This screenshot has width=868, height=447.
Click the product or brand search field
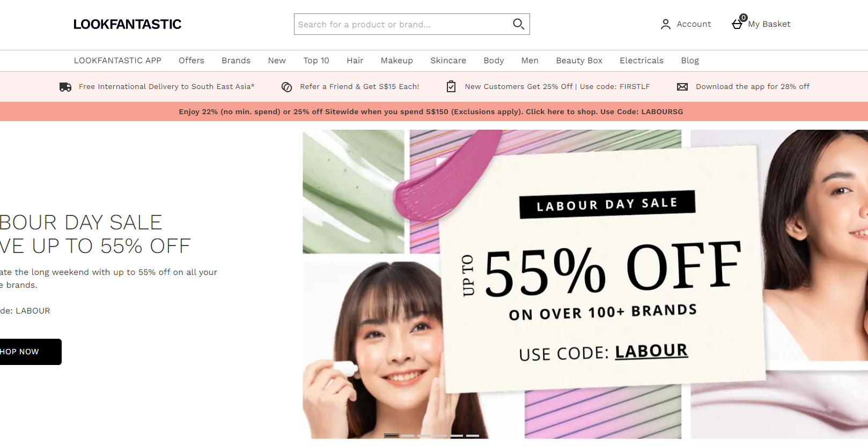402,24
